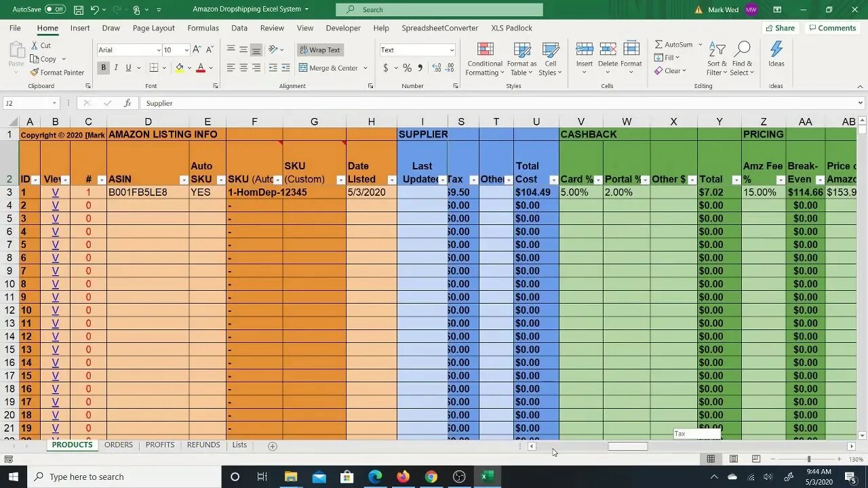Viewport: 868px width, 488px height.
Task: Expand the formula bar
Action: pos(861,103)
